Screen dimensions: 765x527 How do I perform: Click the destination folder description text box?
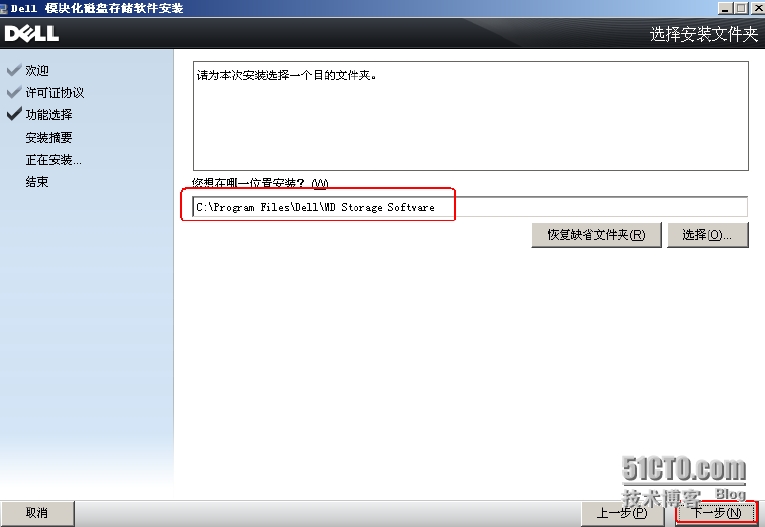pos(471,116)
